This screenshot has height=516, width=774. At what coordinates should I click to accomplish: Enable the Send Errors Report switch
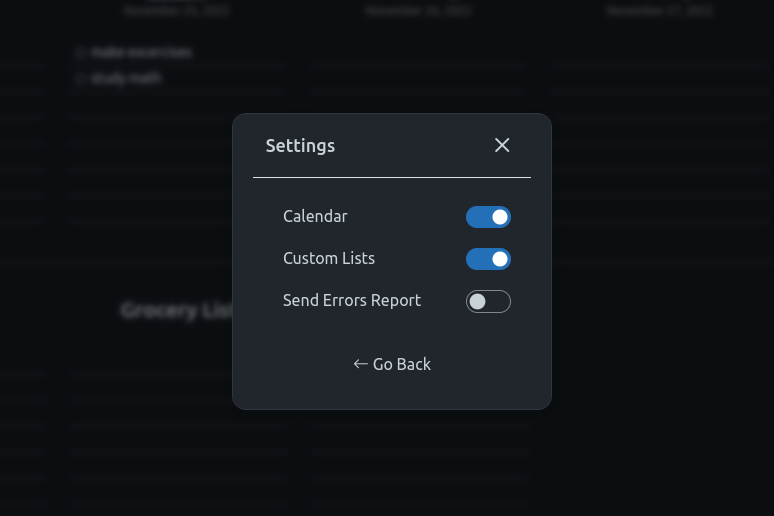pos(488,301)
